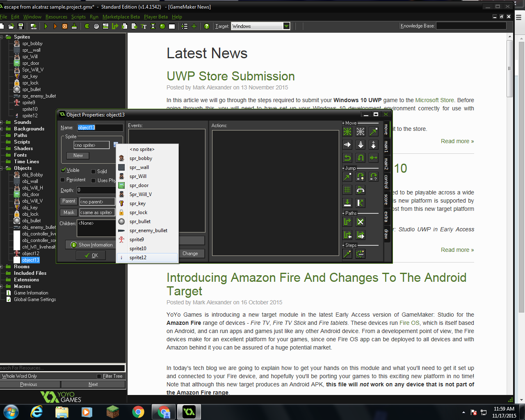Viewport: 525px width, 420px height.
Task: Create a new font using the TT icon
Action: coord(144,26)
